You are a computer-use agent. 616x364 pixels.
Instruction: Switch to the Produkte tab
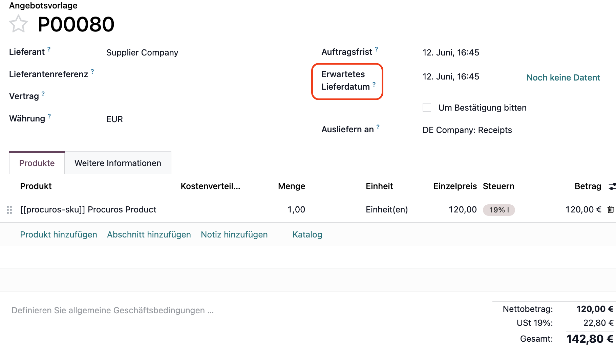pyautogui.click(x=37, y=163)
